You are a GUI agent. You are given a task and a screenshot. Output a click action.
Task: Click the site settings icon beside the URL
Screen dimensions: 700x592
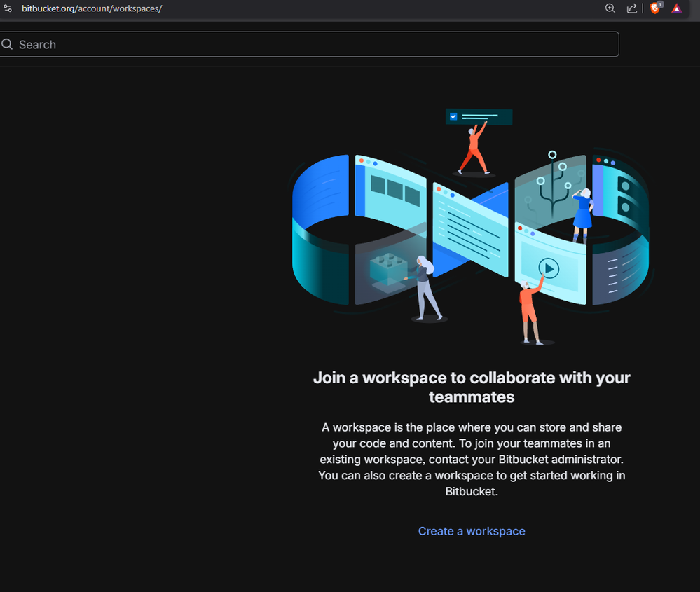click(8, 8)
